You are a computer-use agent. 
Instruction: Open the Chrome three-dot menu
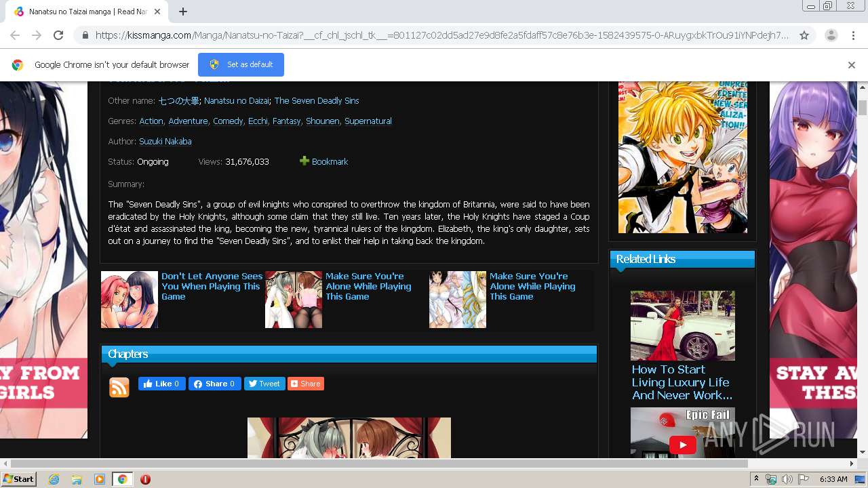[853, 35]
